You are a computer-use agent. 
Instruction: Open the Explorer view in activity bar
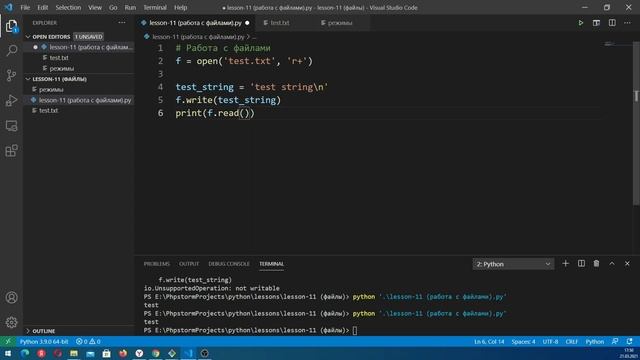(11, 26)
